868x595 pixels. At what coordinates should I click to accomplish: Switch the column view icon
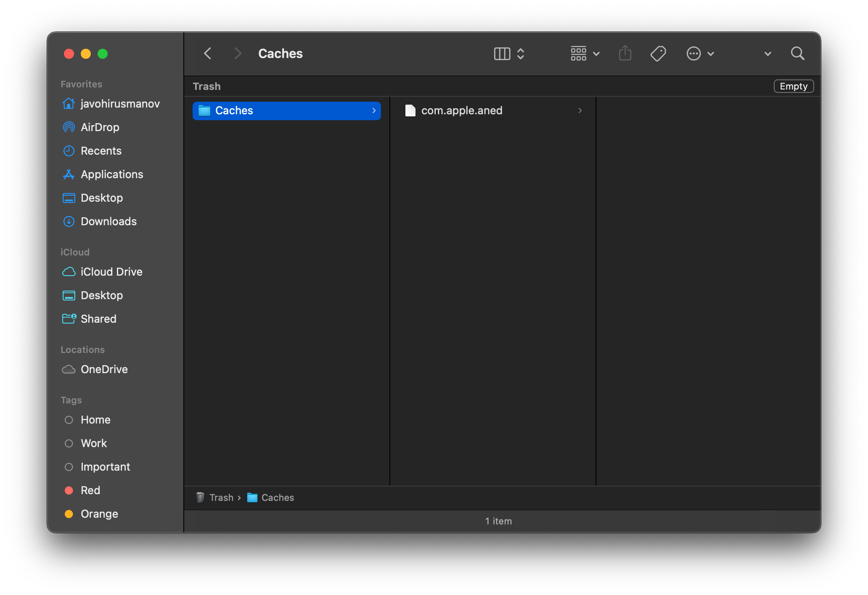tap(502, 53)
